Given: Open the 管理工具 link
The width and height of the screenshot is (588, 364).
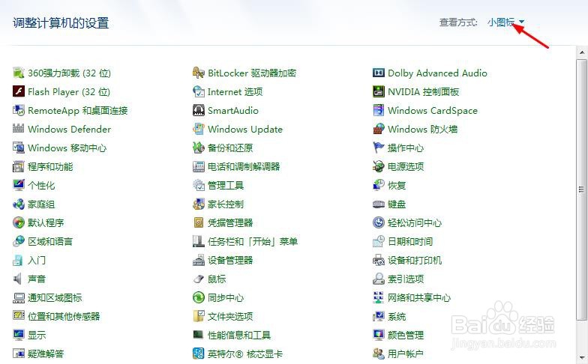Looking at the screenshot, I should [226, 186].
